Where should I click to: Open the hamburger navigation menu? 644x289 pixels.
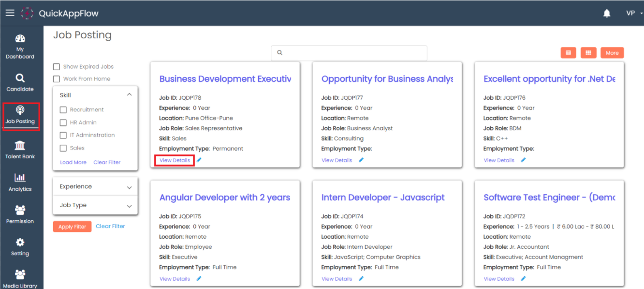click(10, 13)
